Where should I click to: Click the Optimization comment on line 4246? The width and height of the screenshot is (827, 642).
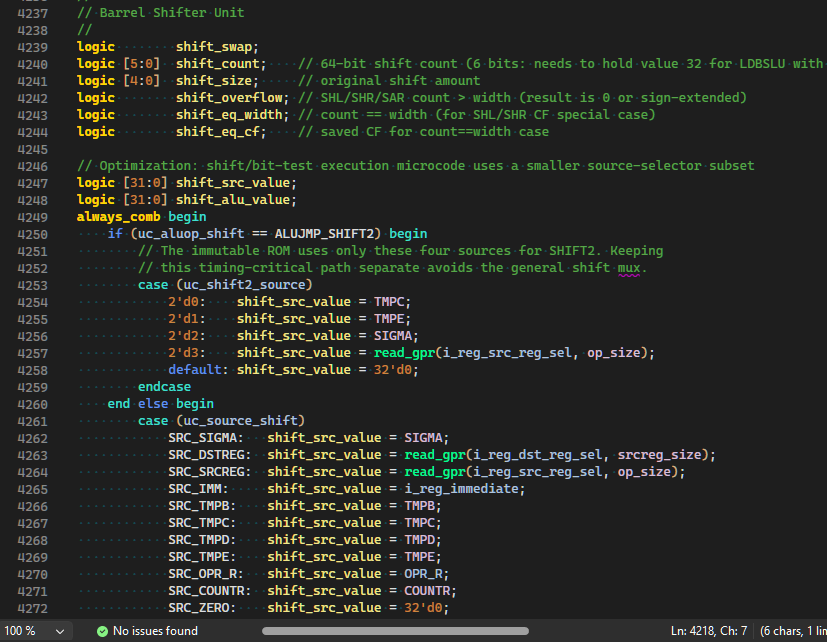[x=416, y=166]
